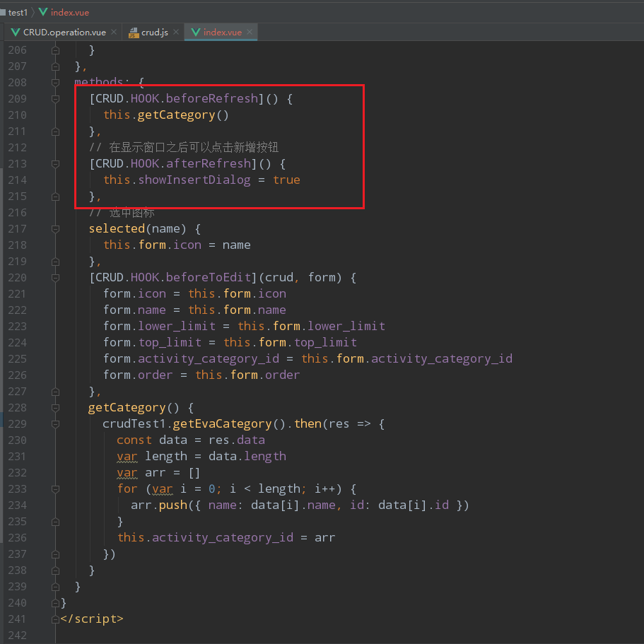Click the true value on line 214

[286, 180]
